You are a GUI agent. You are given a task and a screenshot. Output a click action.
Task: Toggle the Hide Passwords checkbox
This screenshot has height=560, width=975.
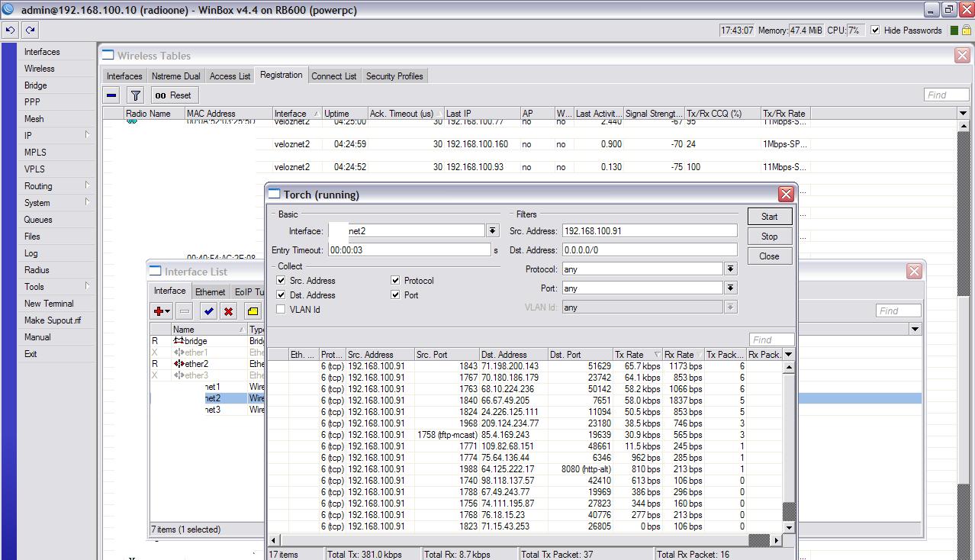(x=875, y=31)
